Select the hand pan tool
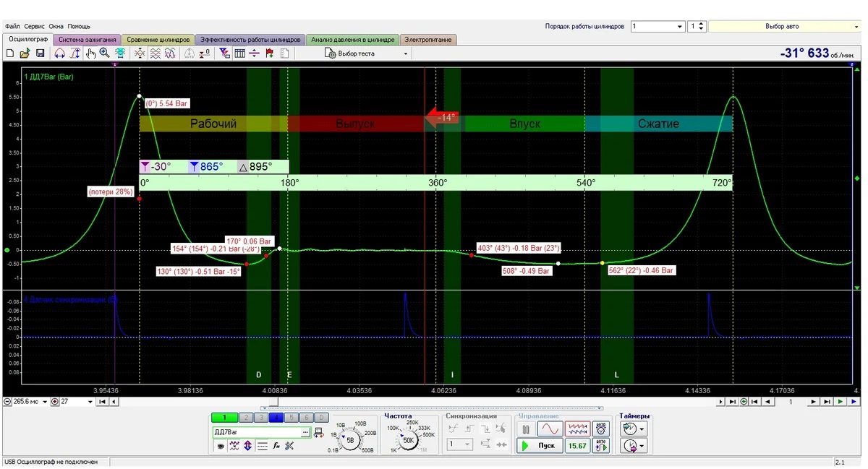This screenshot has width=868, height=469. (x=90, y=53)
